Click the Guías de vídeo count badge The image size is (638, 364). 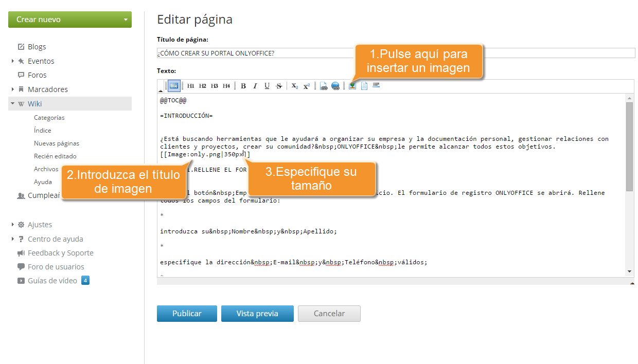pos(85,281)
